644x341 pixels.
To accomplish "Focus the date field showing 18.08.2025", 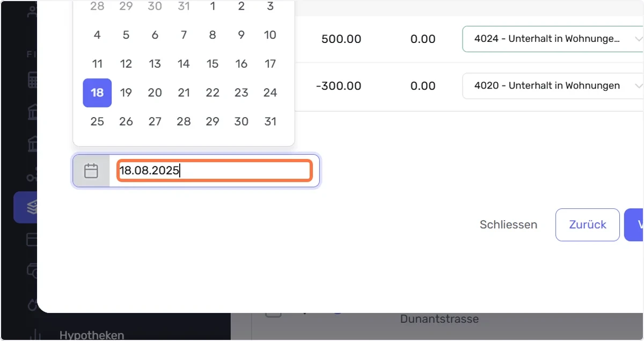I will point(214,171).
